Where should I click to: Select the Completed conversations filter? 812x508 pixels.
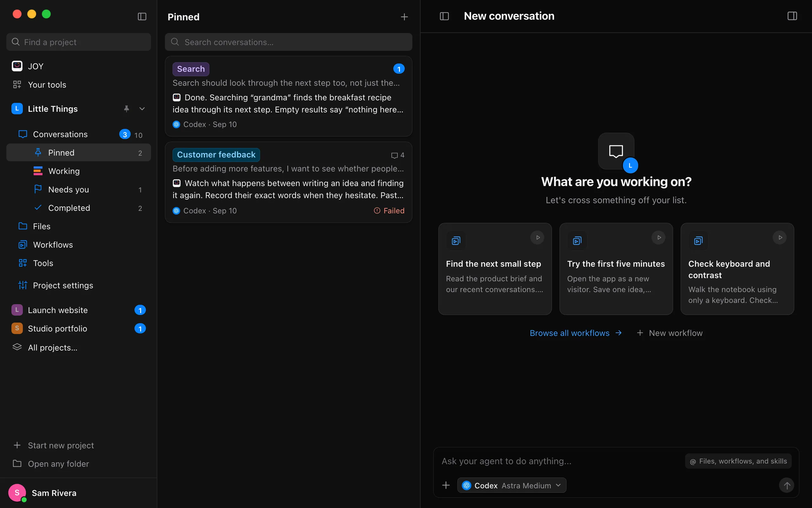click(x=79, y=208)
